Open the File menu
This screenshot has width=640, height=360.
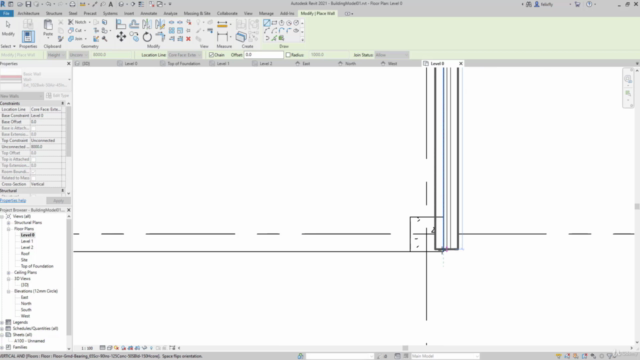point(7,13)
